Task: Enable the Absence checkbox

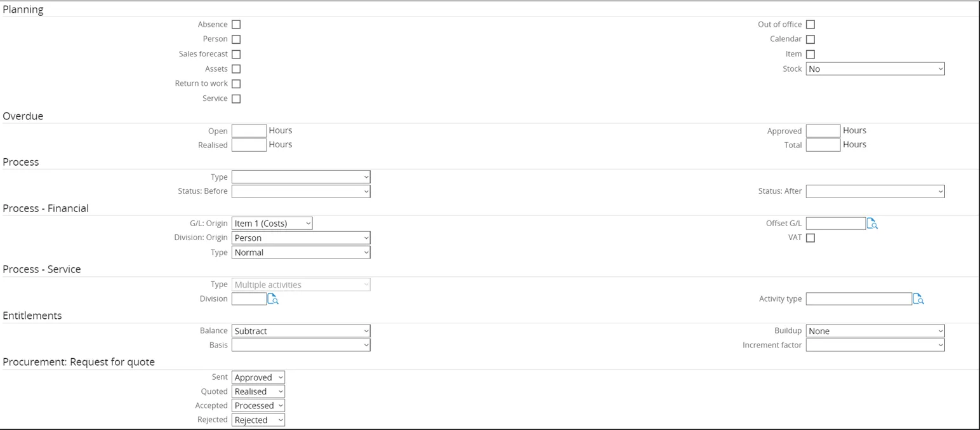Action: 236,25
